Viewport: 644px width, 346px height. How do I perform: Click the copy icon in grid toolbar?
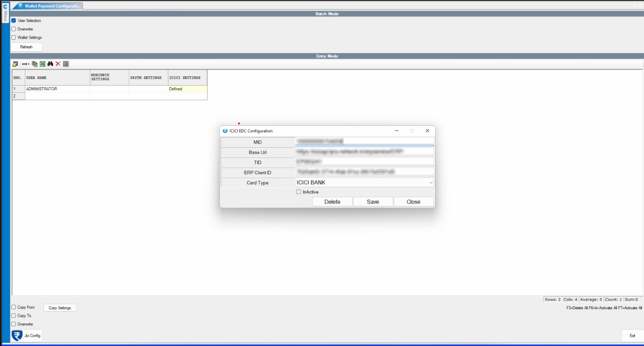35,64
